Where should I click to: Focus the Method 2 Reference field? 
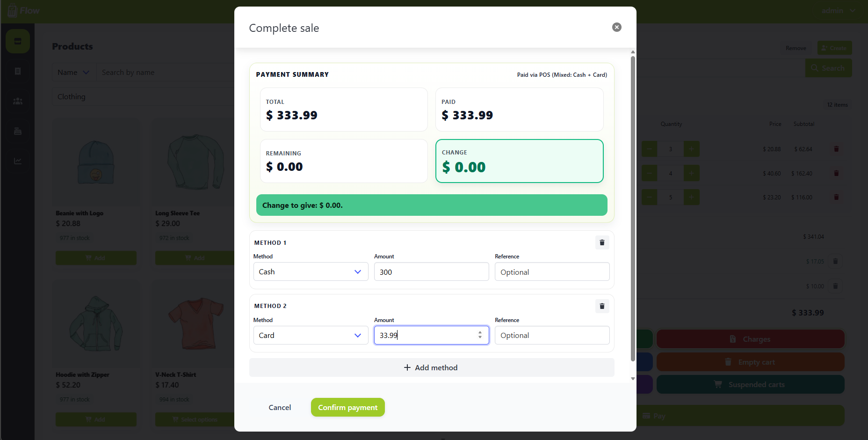(x=552, y=335)
